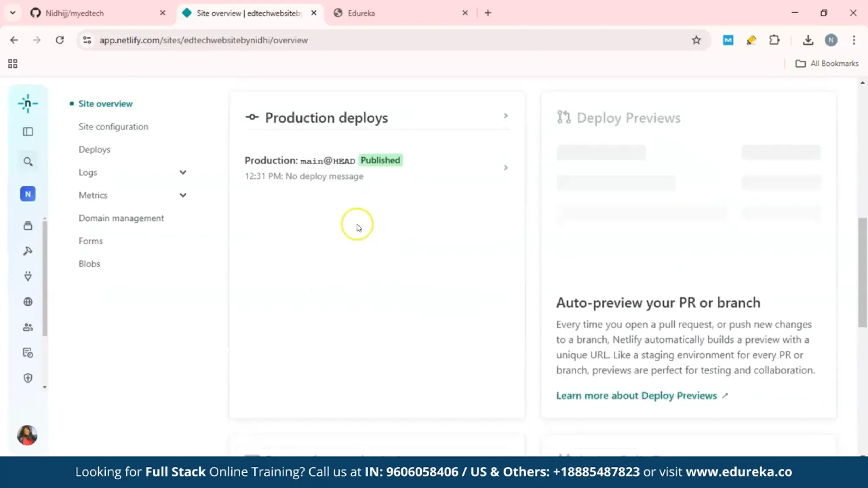Screen dimensions: 868x488
Task: Click the page vertical scrollbar thumb
Action: 862,272
